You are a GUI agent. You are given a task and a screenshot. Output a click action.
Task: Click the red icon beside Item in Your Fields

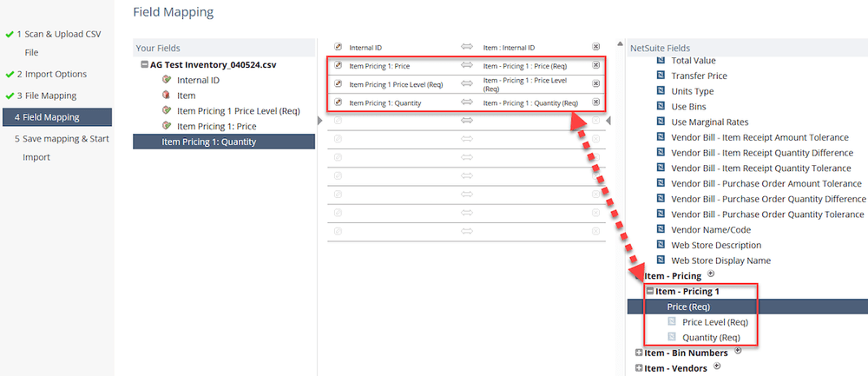point(166,96)
